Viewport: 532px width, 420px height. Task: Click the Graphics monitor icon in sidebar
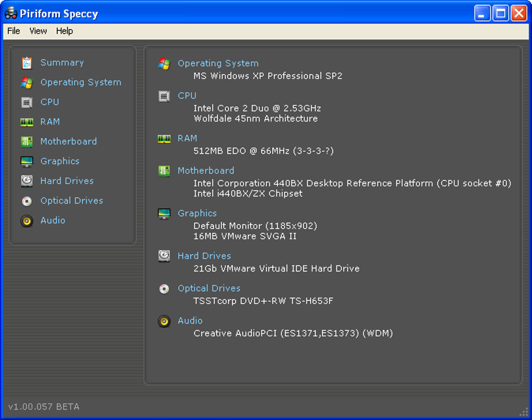click(27, 161)
